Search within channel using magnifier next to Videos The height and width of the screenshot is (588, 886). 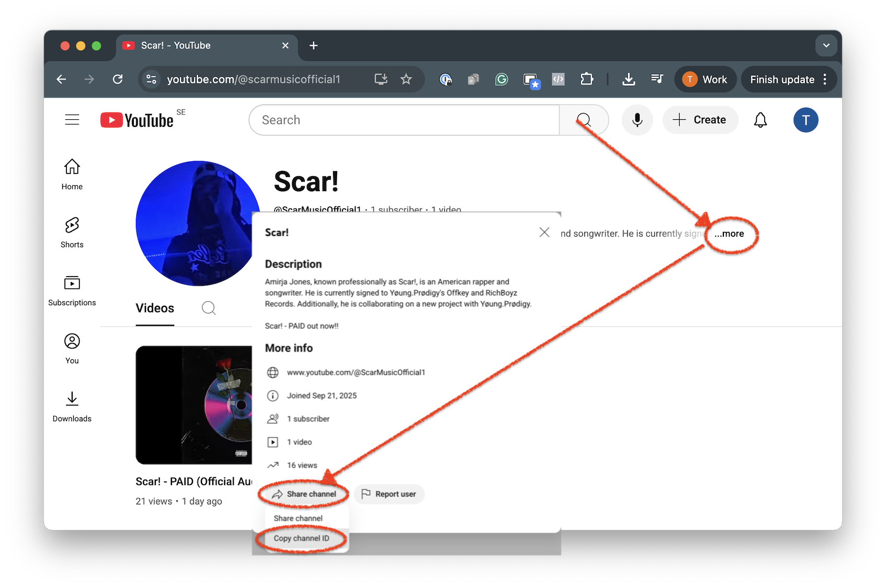coord(209,308)
